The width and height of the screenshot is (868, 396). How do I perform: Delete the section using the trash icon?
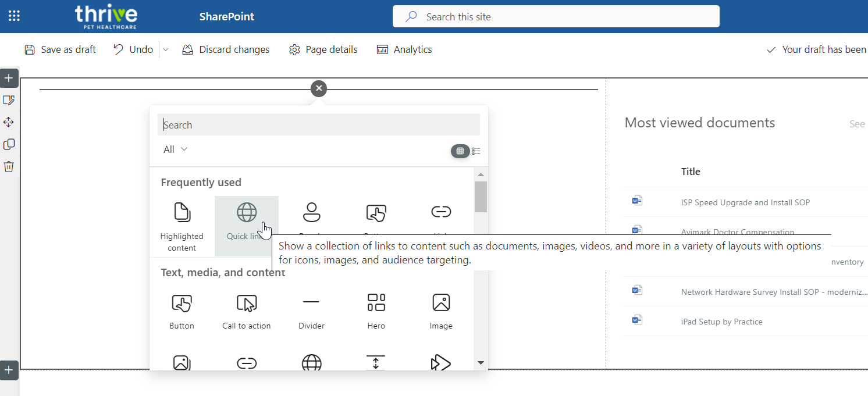coord(9,167)
